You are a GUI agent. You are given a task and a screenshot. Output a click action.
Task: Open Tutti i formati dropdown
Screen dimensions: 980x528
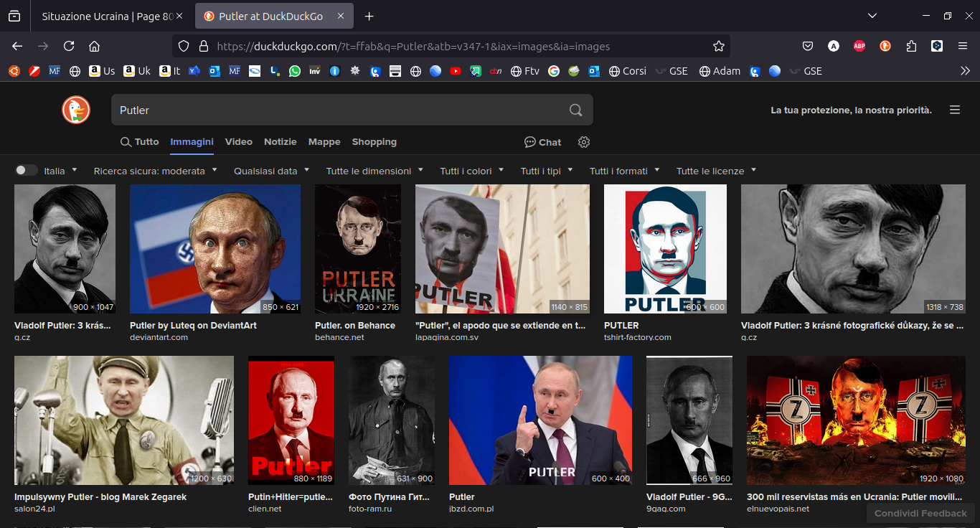tap(624, 171)
